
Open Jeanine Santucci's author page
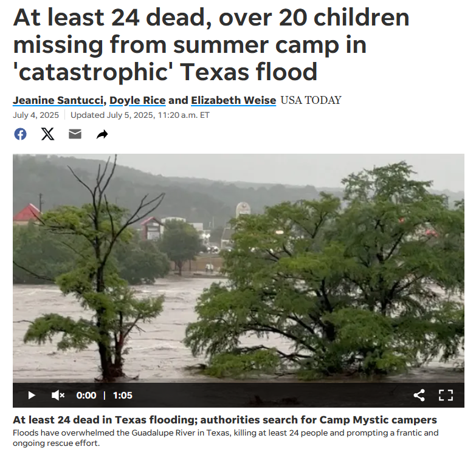[x=58, y=100]
